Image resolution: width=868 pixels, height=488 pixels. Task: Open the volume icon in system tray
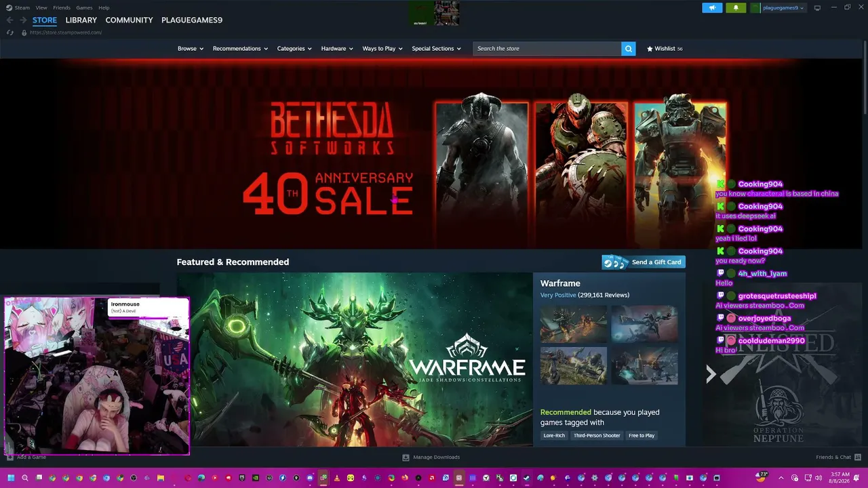click(818, 478)
